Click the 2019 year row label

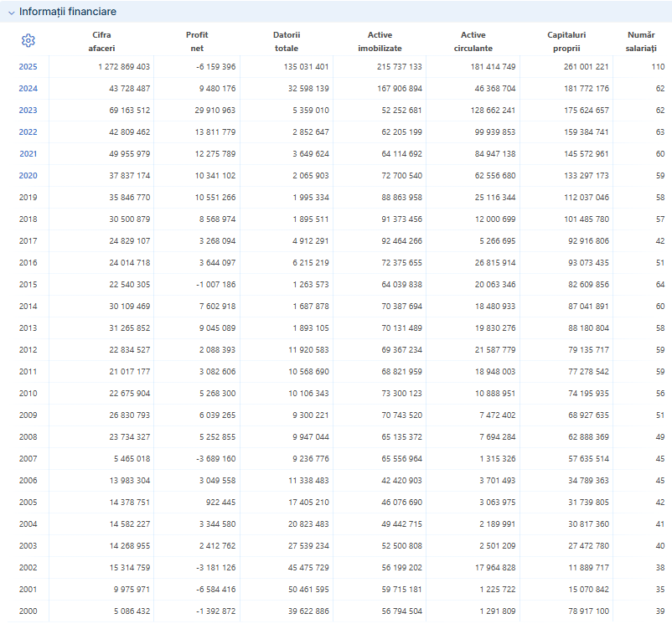(28, 198)
